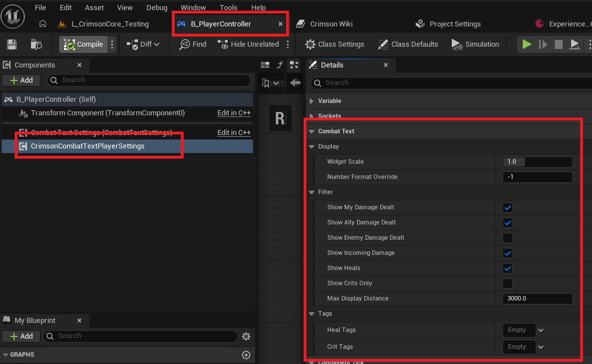This screenshot has height=364, width=592.
Task: Click Edit in C++ for Combat Text Settings
Action: coord(234,132)
